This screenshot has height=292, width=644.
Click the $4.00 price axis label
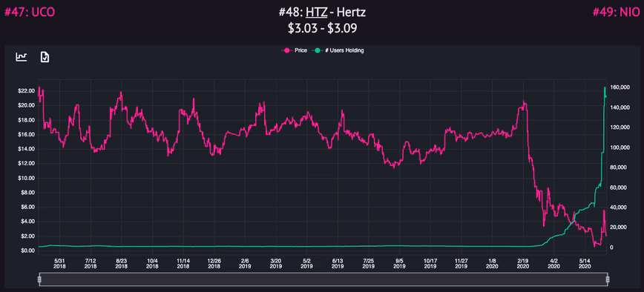click(x=29, y=222)
